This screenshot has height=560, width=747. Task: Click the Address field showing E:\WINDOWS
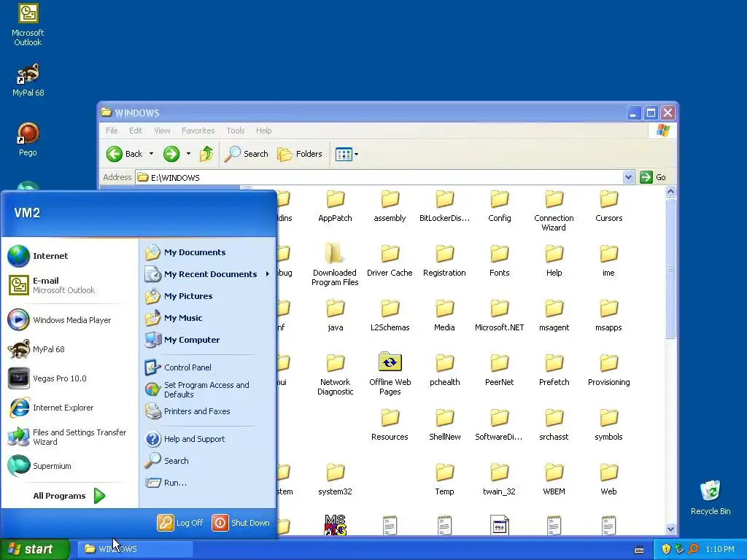click(379, 178)
